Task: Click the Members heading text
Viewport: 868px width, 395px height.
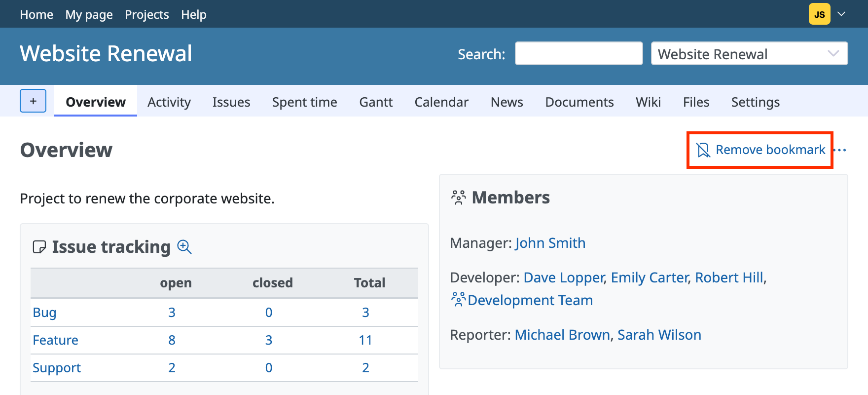Action: pyautogui.click(x=511, y=197)
